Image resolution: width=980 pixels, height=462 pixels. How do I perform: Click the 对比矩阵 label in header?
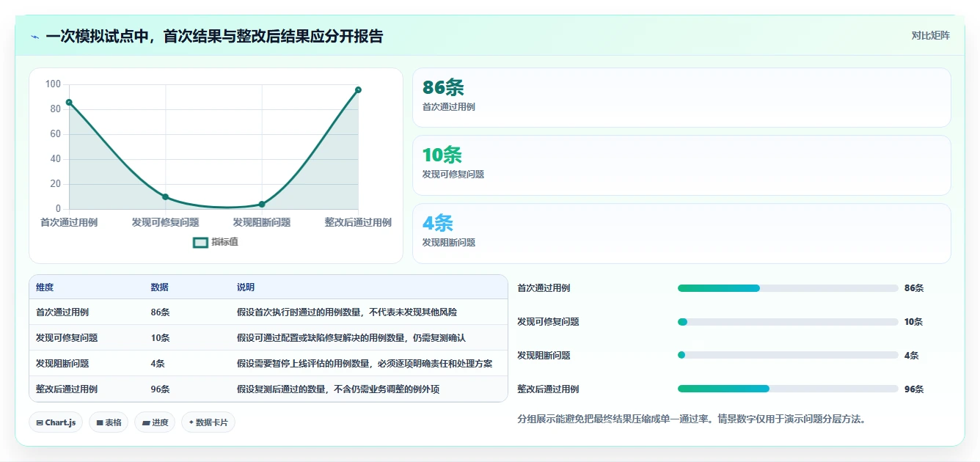(x=930, y=35)
